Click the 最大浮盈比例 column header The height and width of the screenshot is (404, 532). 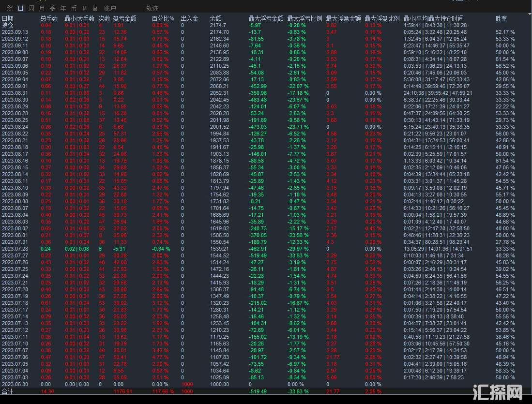point(382,18)
